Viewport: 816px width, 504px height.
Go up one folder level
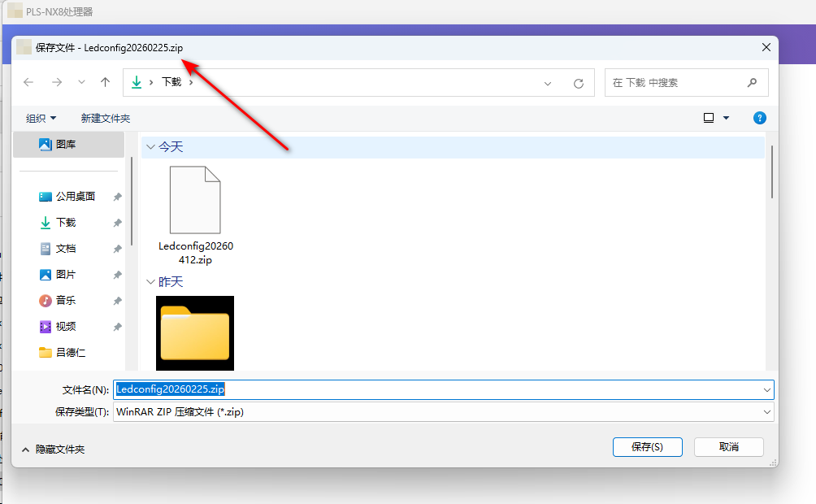(105, 82)
